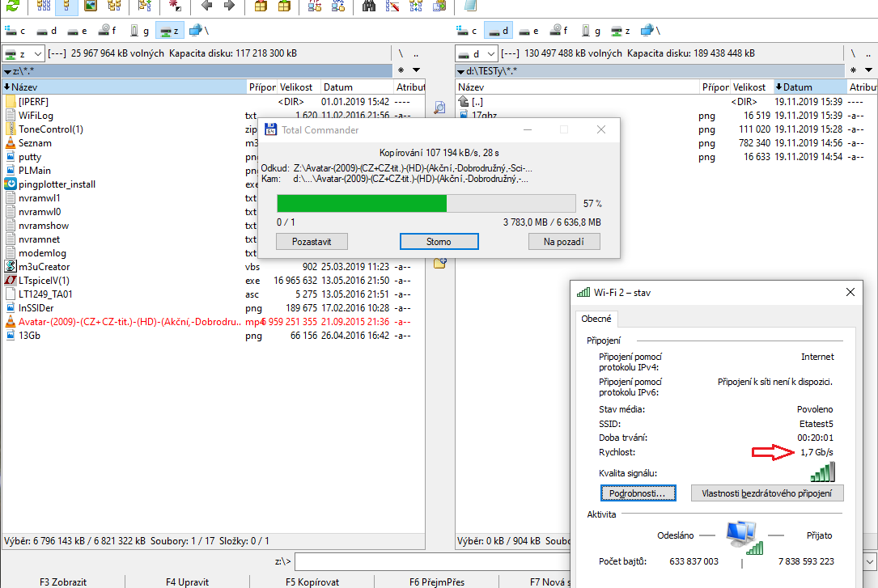The width and height of the screenshot is (878, 588).
Task: Cancel copying with Storno button
Action: 439,242
